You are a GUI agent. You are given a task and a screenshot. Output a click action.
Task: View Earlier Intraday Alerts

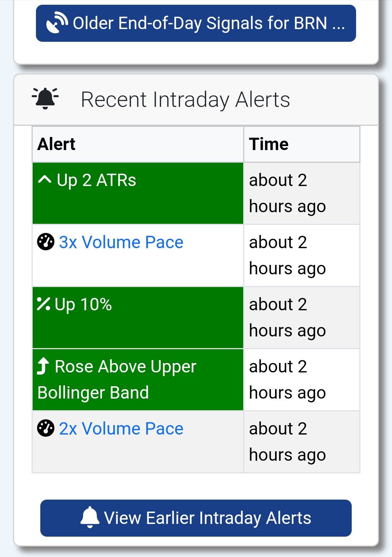click(196, 518)
